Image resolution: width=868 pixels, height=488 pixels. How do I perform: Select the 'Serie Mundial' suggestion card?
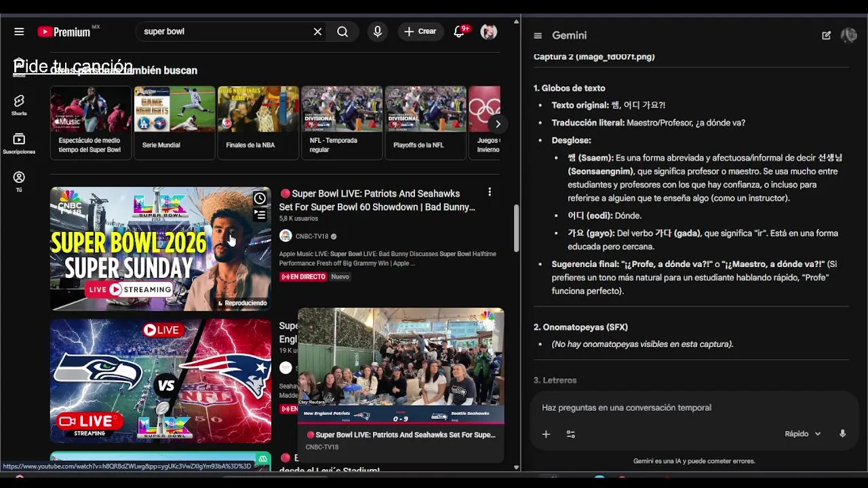tap(174, 123)
